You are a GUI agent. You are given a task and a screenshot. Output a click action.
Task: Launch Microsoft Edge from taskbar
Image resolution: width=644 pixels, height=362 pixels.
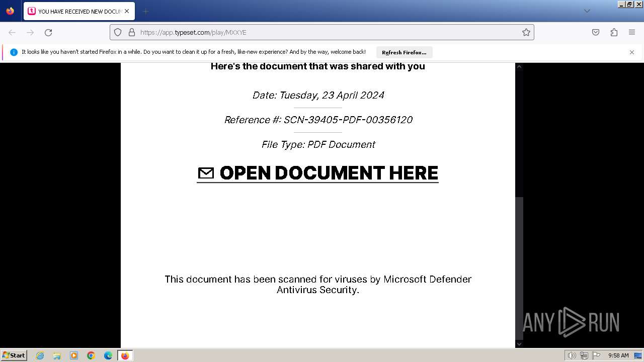point(108,355)
